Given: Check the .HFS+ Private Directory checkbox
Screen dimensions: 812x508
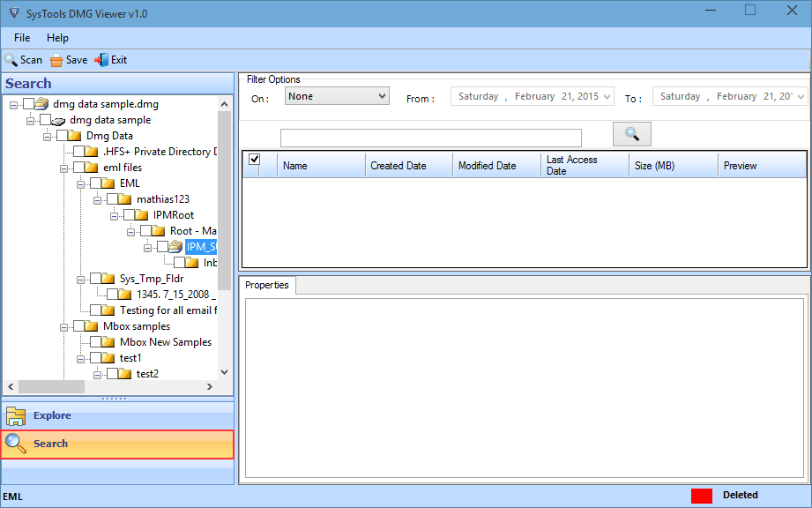Looking at the screenshot, I should click(x=78, y=152).
